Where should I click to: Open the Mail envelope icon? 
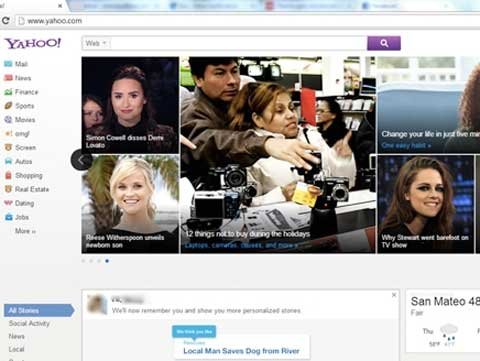click(x=8, y=64)
